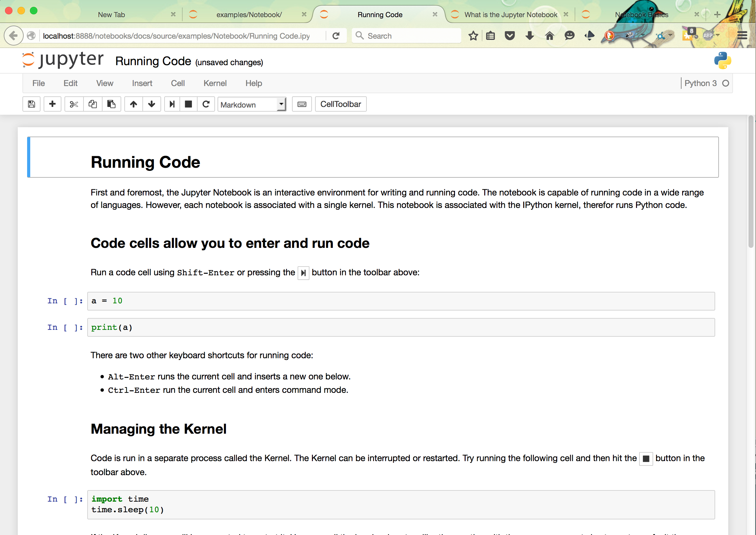Interrupt the kernel with the stop icon
The height and width of the screenshot is (535, 756).
[x=188, y=104]
